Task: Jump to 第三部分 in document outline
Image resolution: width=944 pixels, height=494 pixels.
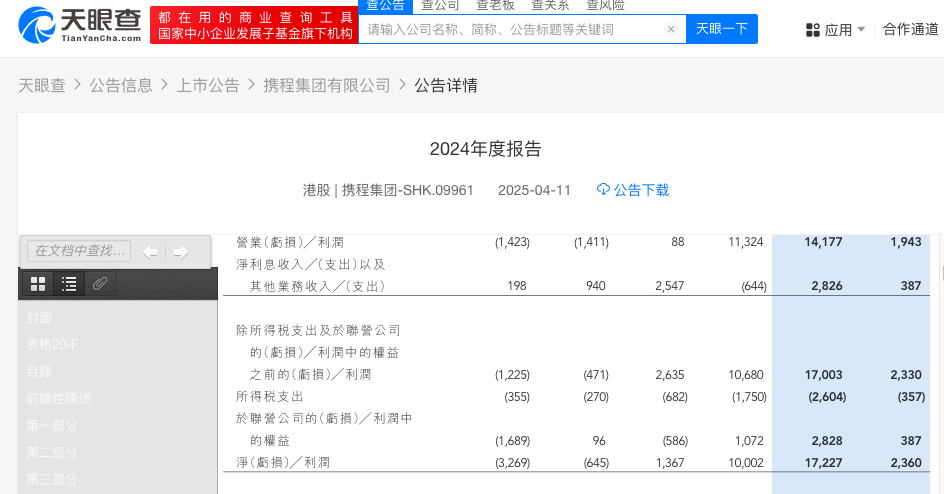Action: [52, 480]
